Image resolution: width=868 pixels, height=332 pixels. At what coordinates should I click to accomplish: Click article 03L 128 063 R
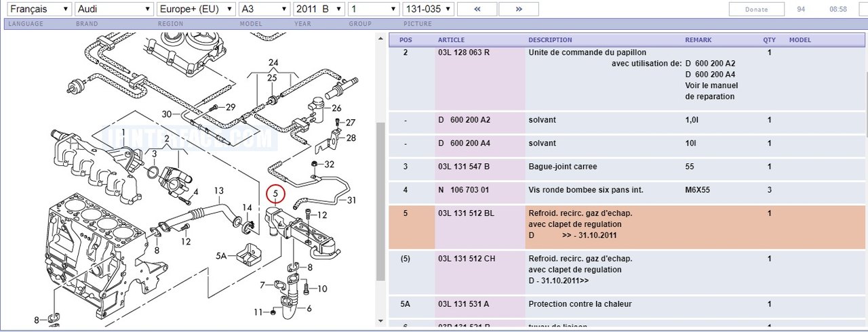463,52
